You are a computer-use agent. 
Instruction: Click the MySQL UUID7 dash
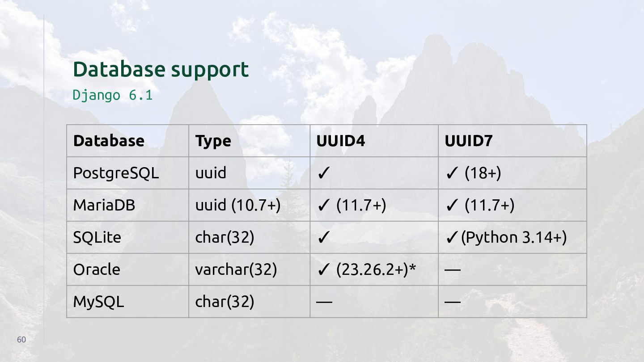pos(453,302)
